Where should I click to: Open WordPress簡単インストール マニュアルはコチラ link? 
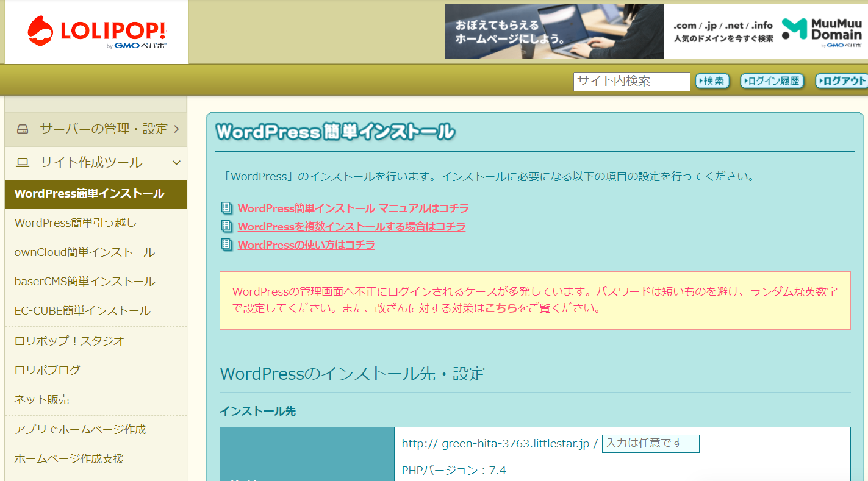pos(353,208)
